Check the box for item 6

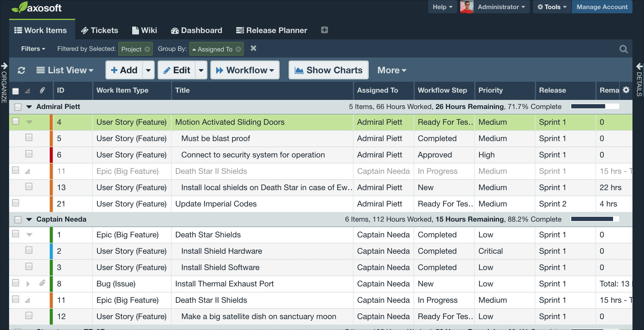[29, 154]
